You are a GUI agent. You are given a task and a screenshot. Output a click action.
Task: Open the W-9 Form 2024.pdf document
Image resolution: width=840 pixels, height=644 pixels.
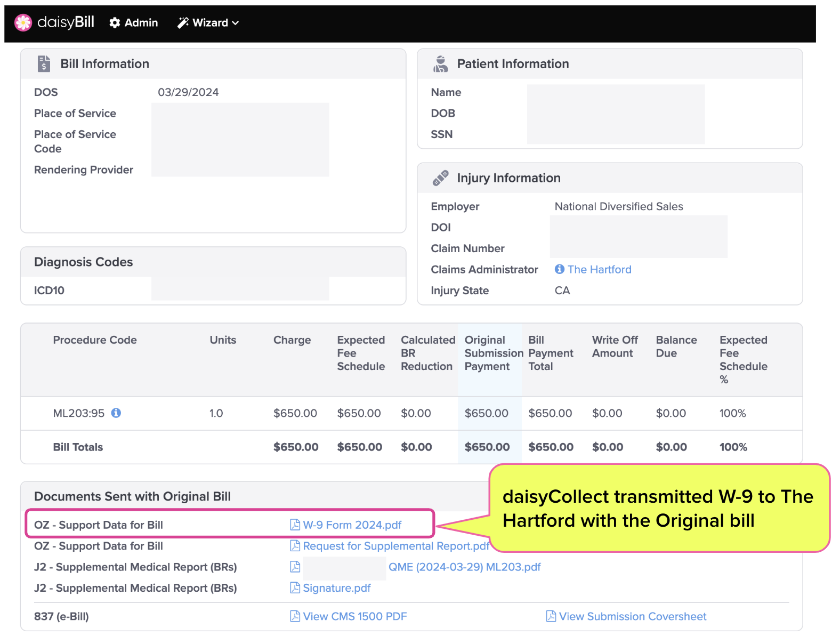tap(352, 525)
